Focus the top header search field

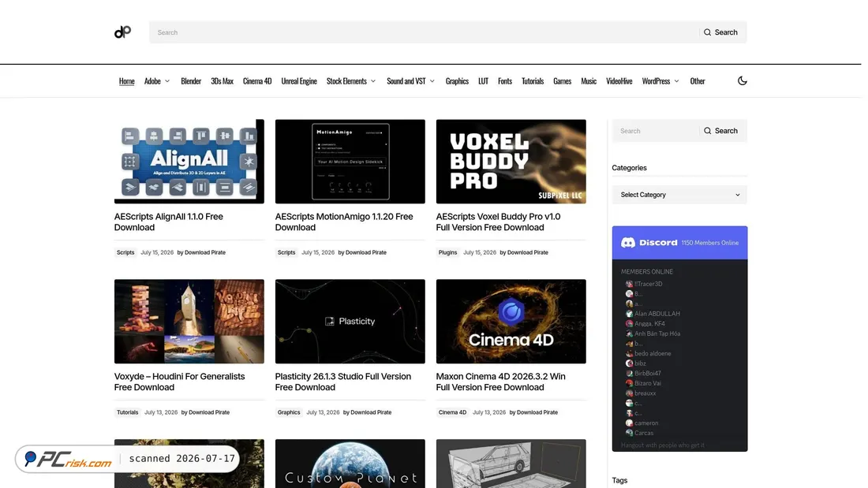[424, 32]
